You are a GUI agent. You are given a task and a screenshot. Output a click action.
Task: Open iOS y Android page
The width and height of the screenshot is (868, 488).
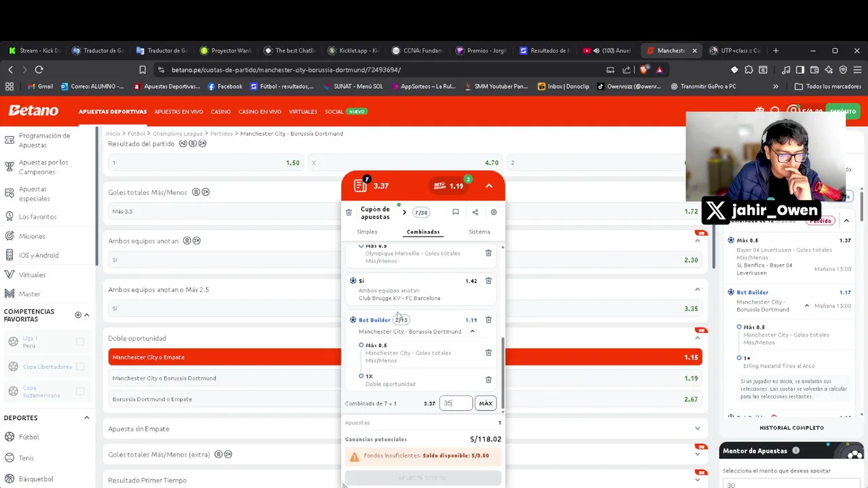coord(39,256)
